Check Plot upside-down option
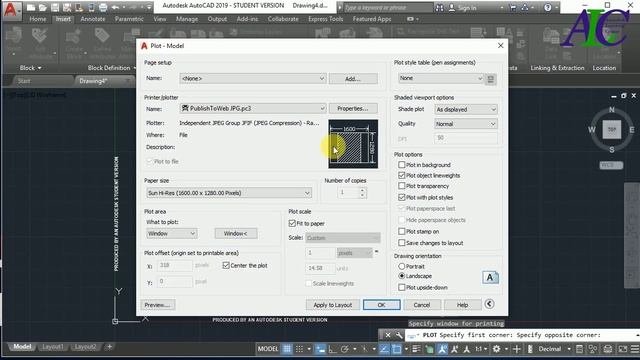Viewport: 640px width, 360px height. click(402, 287)
